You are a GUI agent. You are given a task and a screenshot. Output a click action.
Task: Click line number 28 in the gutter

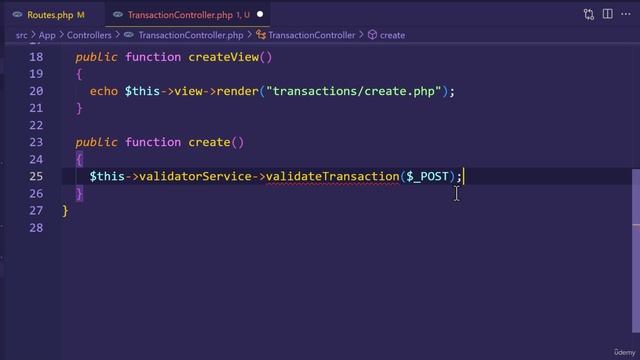(36, 228)
